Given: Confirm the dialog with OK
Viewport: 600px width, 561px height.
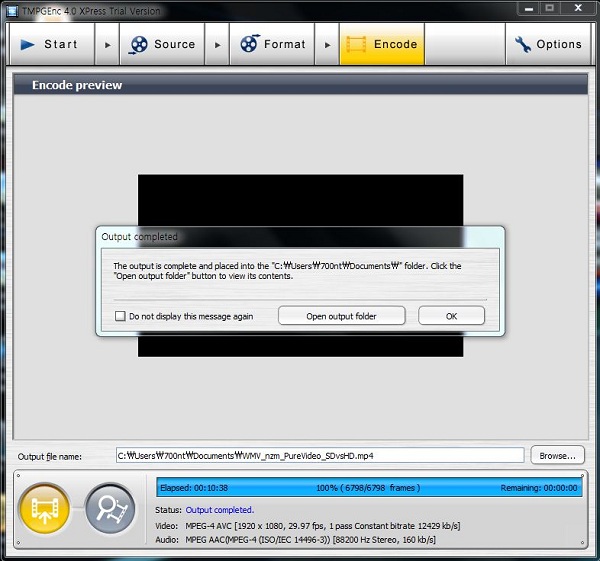Looking at the screenshot, I should click(x=451, y=316).
